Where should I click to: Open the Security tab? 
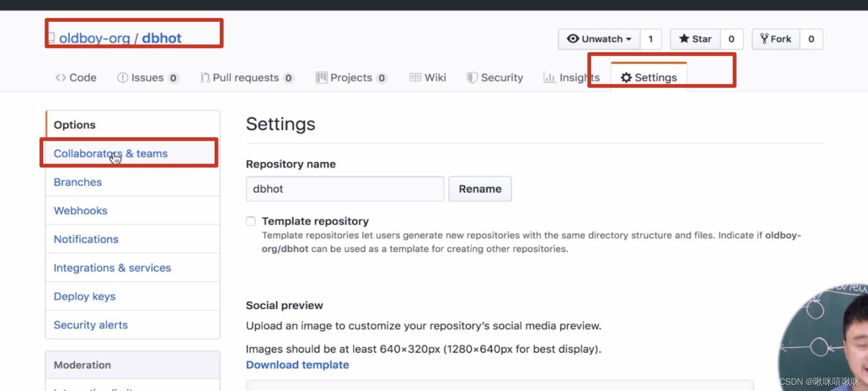pos(495,78)
